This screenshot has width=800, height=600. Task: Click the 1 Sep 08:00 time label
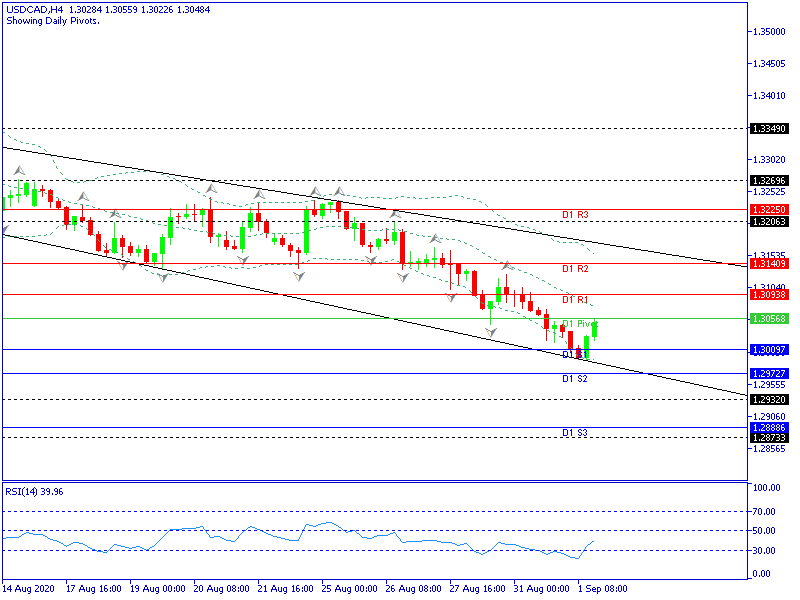(x=606, y=590)
